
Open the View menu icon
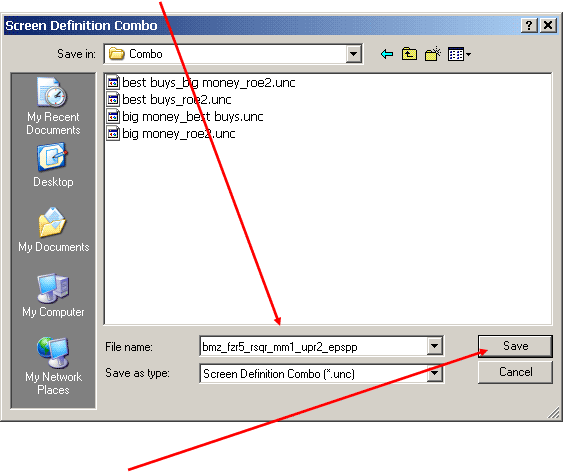click(459, 55)
